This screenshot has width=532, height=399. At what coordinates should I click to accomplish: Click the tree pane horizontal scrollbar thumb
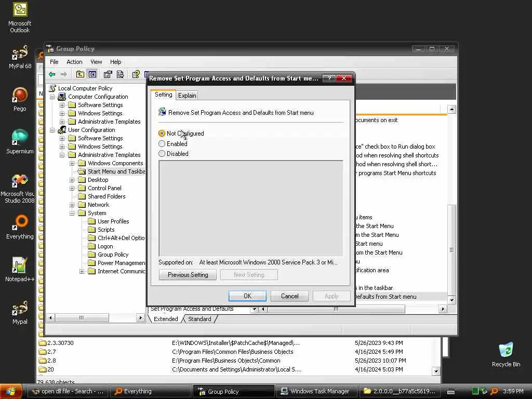point(82,317)
